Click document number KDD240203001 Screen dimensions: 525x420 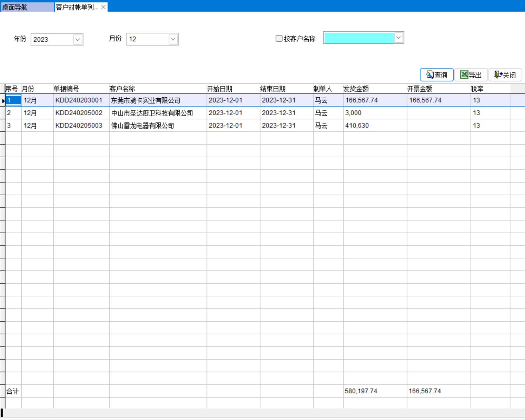click(79, 100)
